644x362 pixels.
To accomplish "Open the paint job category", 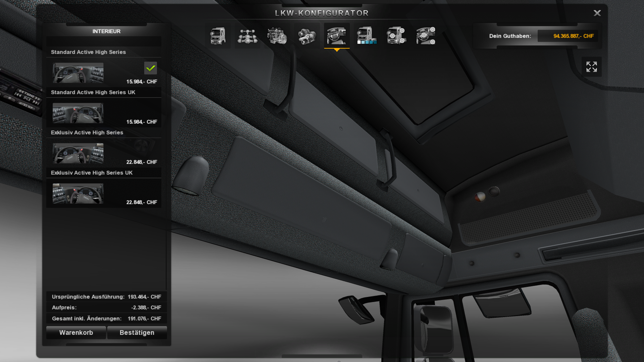I will coord(366,36).
